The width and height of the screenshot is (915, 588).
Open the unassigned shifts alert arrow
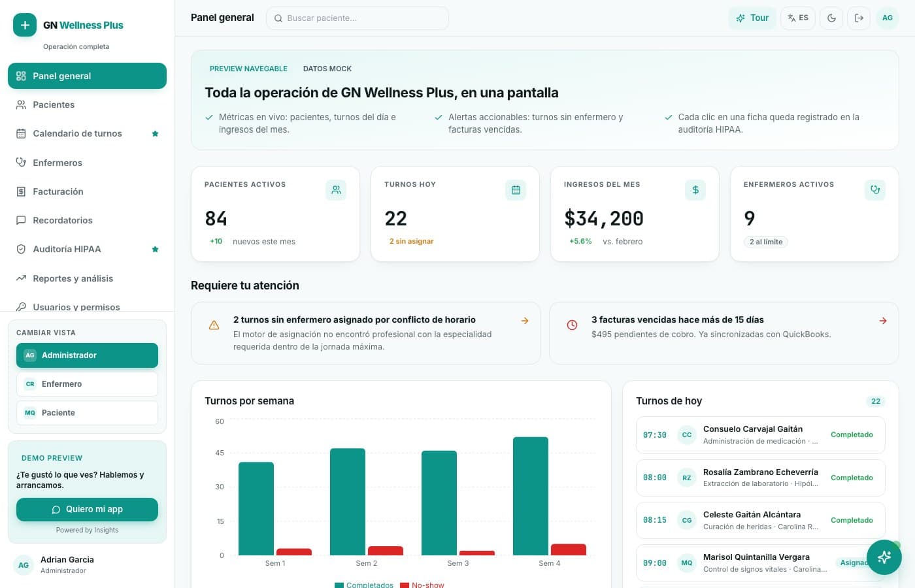click(525, 321)
